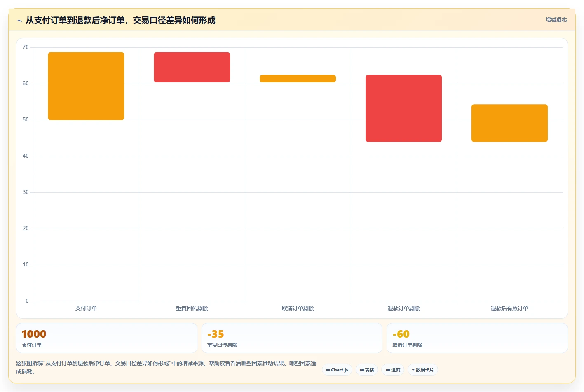This screenshot has width=584, height=392.
Task: Click the 数据卡片 tag chip
Action: pyautogui.click(x=423, y=370)
